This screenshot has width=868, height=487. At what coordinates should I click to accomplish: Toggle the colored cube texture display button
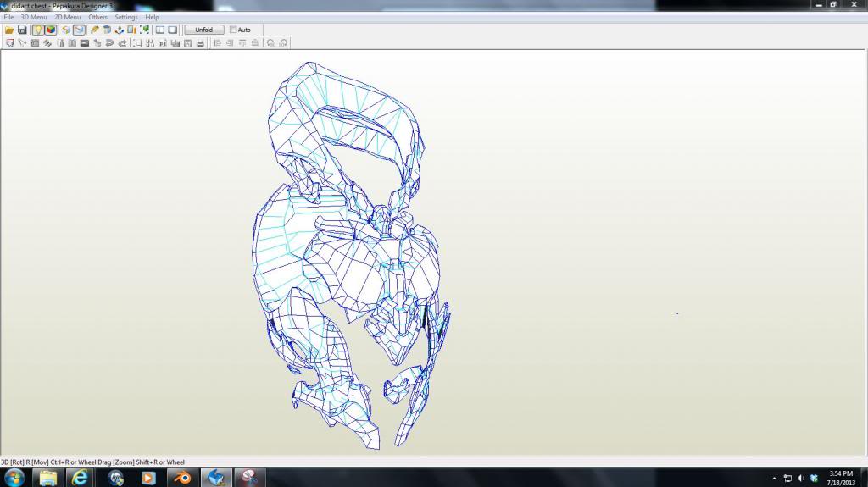tap(50, 30)
